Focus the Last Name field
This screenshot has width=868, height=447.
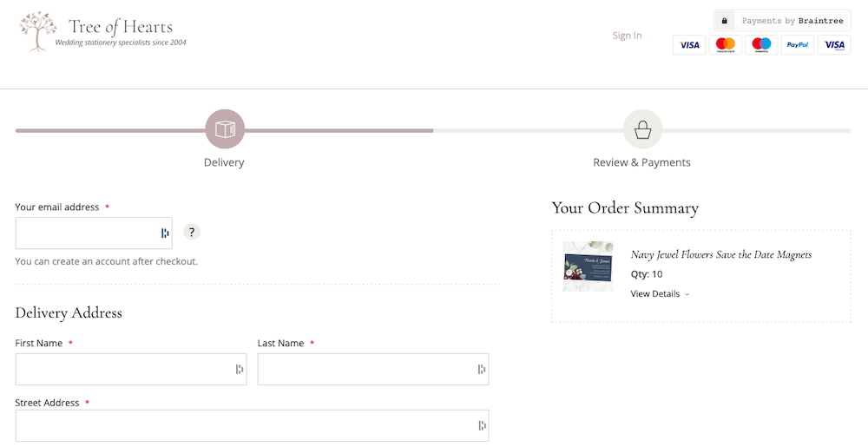[373, 369]
